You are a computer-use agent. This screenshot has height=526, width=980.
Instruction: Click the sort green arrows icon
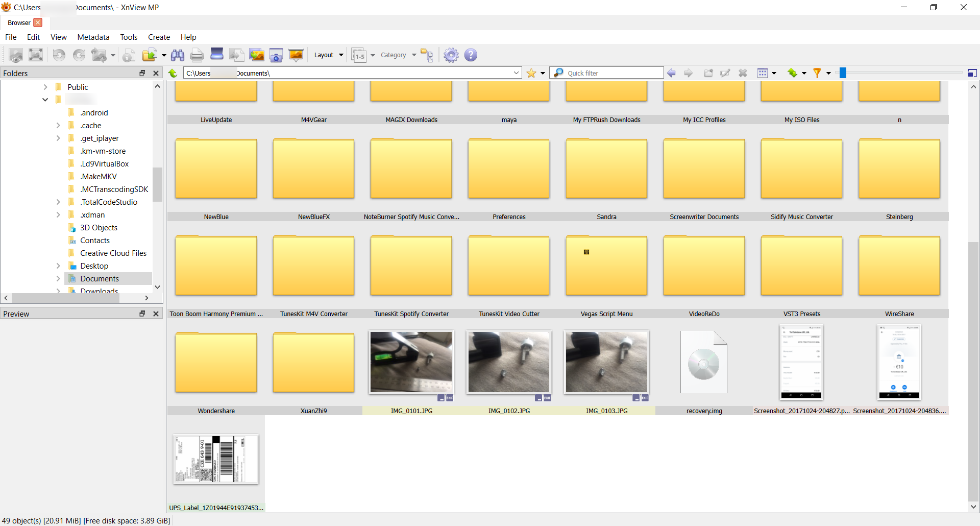(x=792, y=73)
